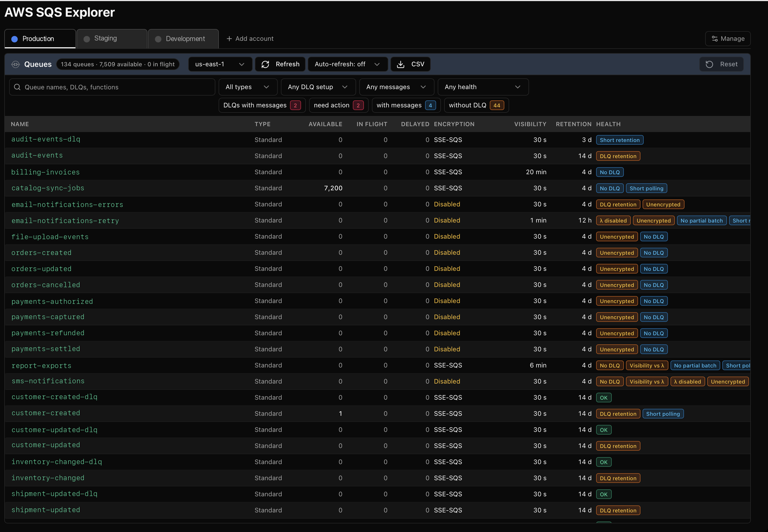Toggle the with messages filter chip
The image size is (768, 532).
(406, 105)
